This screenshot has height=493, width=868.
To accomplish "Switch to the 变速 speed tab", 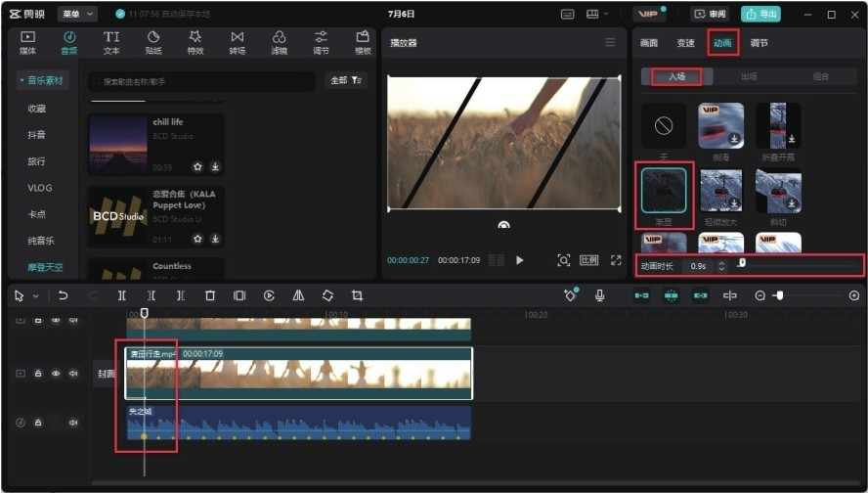I will tap(685, 43).
